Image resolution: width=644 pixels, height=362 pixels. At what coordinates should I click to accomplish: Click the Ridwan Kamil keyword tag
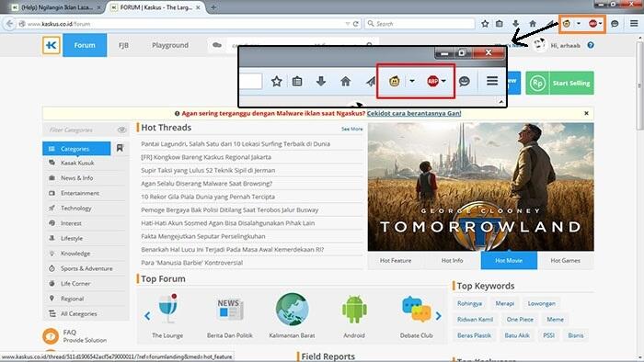[475, 320]
